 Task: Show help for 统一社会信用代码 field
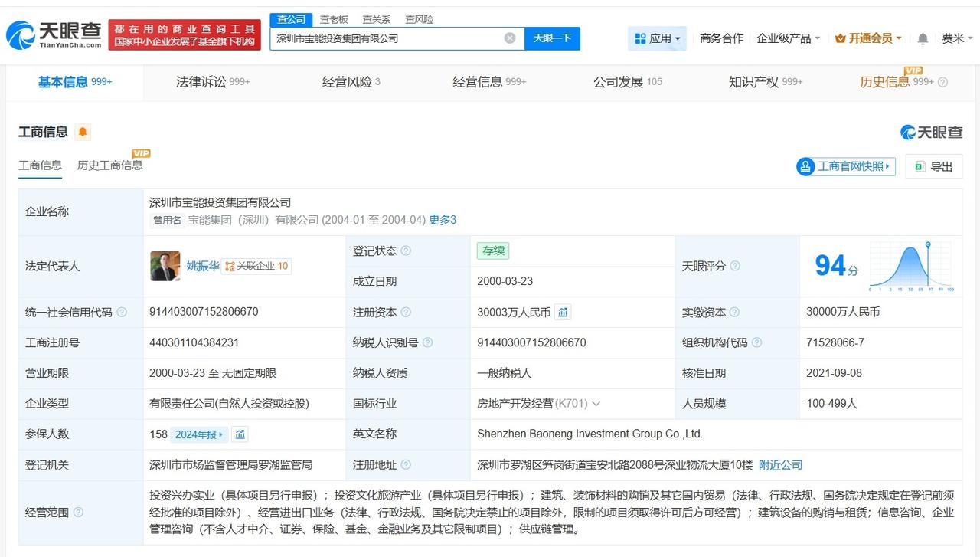tap(122, 312)
